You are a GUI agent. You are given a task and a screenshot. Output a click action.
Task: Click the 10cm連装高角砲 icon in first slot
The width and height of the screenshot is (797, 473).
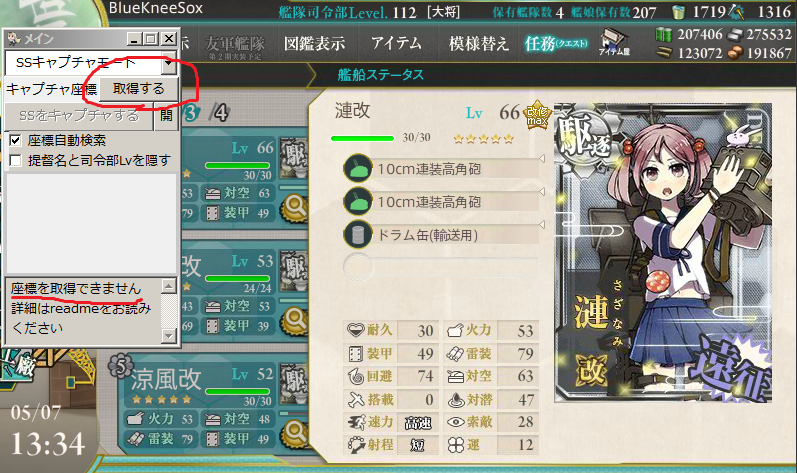click(x=358, y=168)
